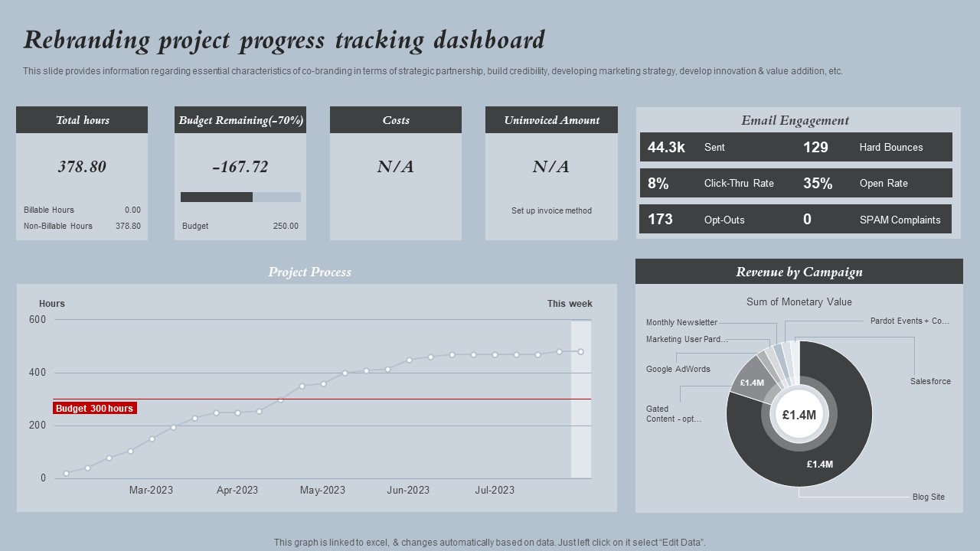Click the Gated Content label
The height and width of the screenshot is (551, 980).
pyautogui.click(x=674, y=414)
